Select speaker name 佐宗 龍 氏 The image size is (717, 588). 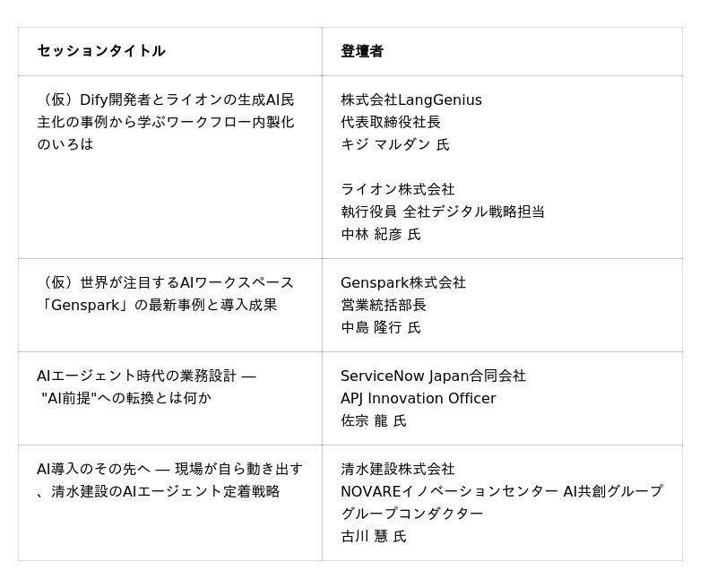[374, 420]
